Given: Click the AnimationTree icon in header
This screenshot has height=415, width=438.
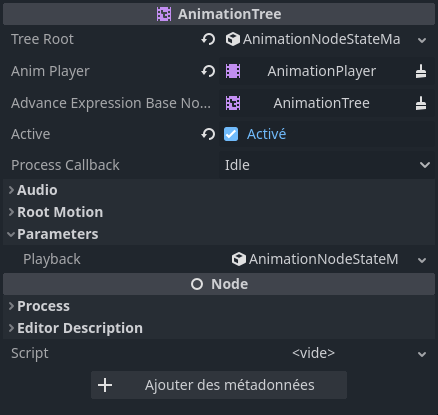Looking at the screenshot, I should [x=164, y=14].
